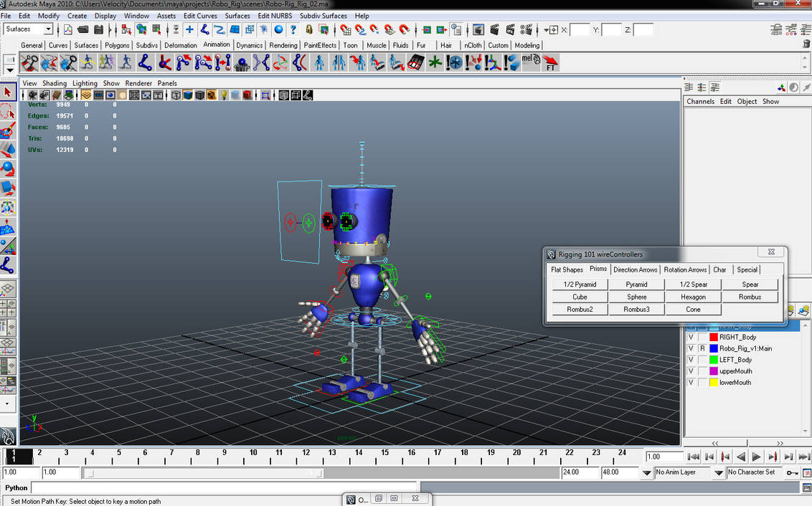Expand the shelf options arrow below shelf tabs

pyautogui.click(x=10, y=70)
